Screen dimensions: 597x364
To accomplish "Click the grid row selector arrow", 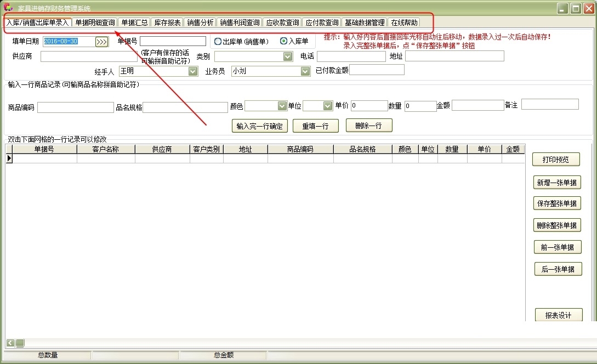I will pos(9,158).
